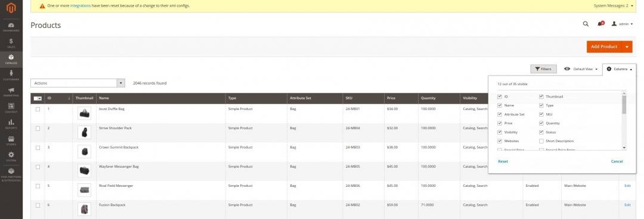
Task: Uncheck the Status column checkbox
Action: pyautogui.click(x=541, y=132)
